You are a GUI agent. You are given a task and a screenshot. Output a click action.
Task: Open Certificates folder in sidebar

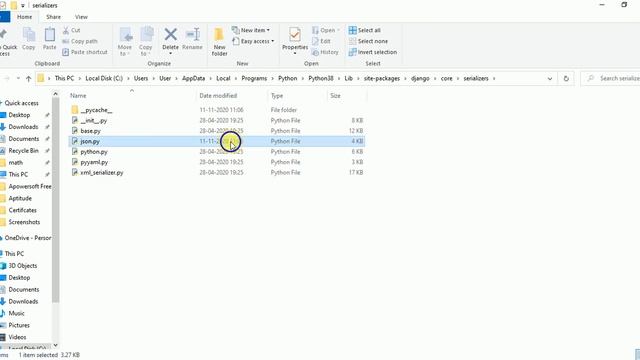(22, 210)
